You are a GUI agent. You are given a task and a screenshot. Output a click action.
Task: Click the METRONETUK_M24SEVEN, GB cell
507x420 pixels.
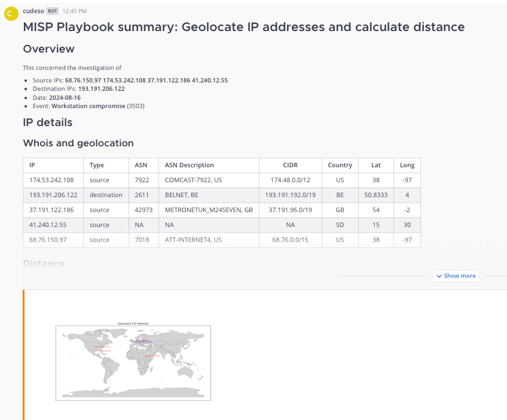[x=209, y=210]
